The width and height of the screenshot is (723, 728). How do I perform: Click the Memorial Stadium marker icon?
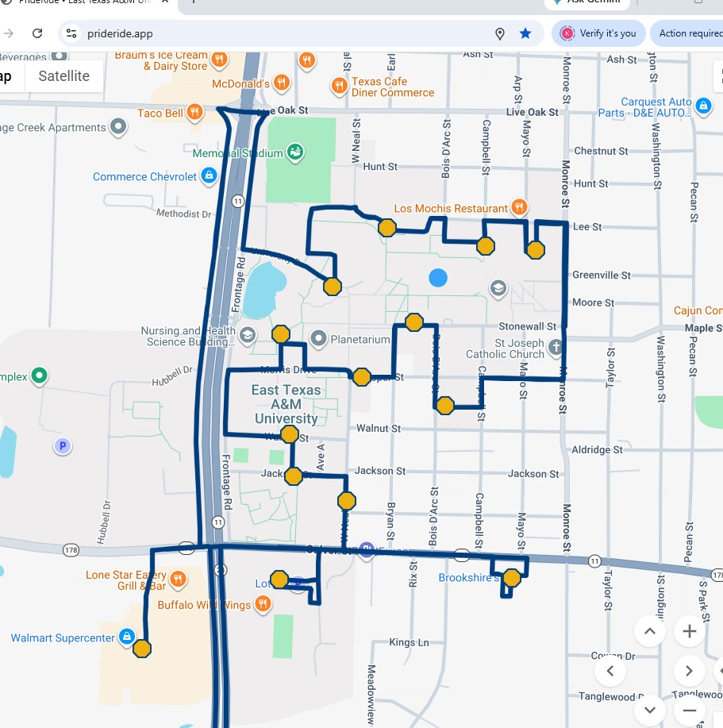tap(295, 152)
